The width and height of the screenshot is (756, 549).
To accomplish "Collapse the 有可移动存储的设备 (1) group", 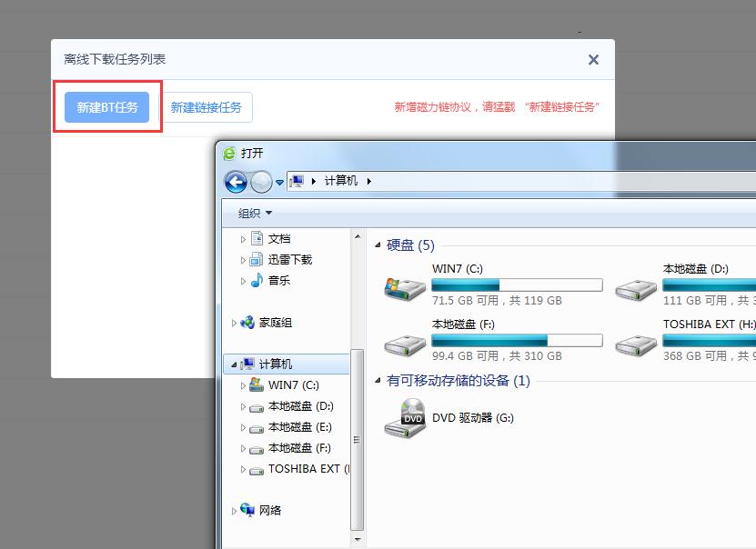I will pos(378,381).
